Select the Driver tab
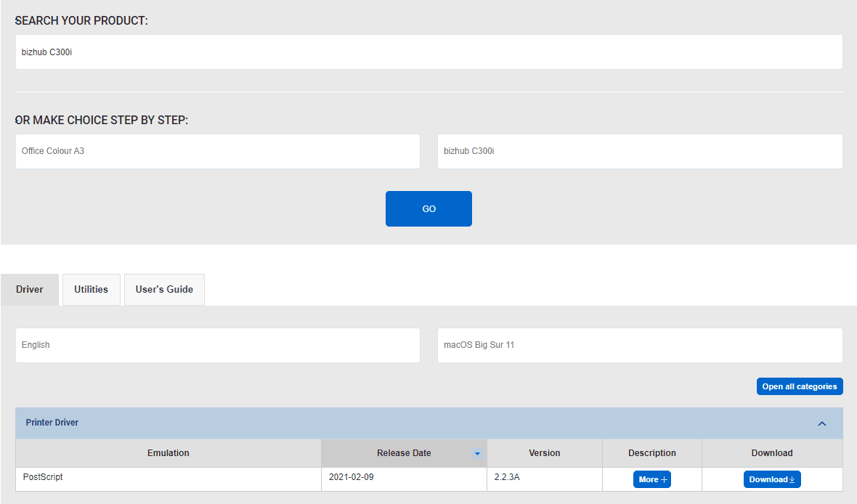Viewport: 857px width, 504px height. tap(30, 290)
